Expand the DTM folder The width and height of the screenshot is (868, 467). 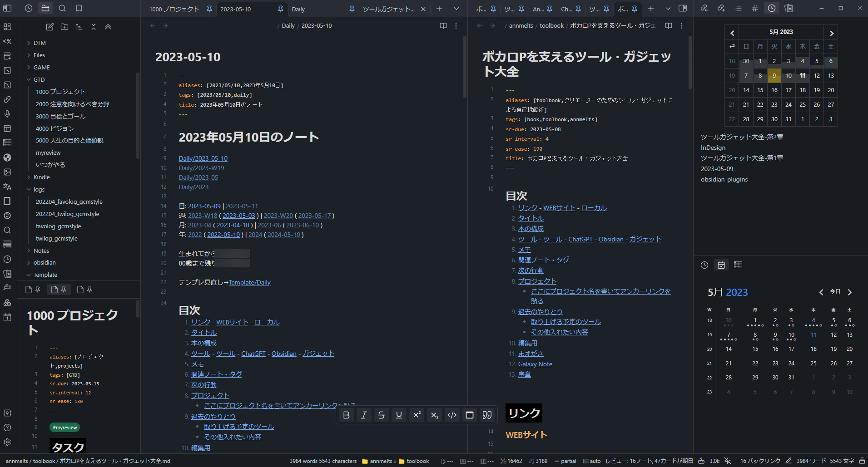coord(40,43)
